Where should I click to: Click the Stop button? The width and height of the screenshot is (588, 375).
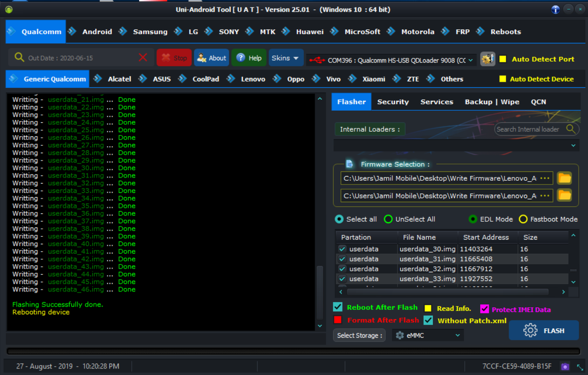click(174, 58)
